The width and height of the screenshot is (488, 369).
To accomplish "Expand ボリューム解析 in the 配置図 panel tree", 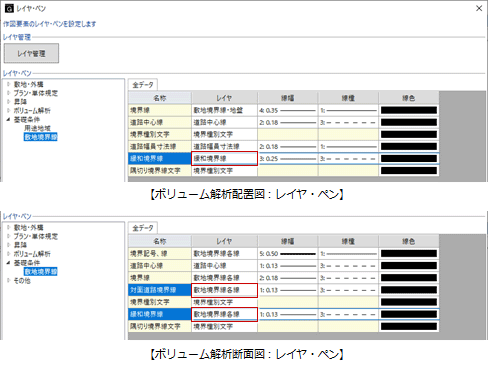I will pyautogui.click(x=9, y=110).
